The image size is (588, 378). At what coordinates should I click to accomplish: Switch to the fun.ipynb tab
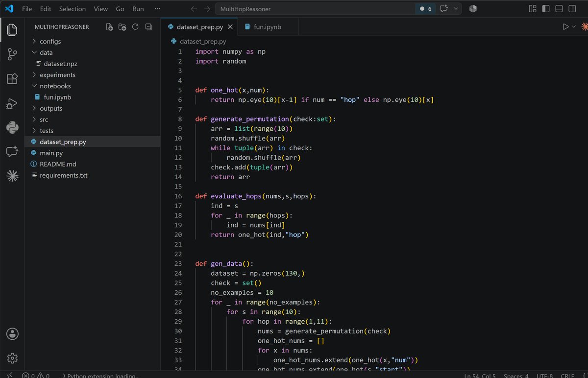pyautogui.click(x=267, y=27)
